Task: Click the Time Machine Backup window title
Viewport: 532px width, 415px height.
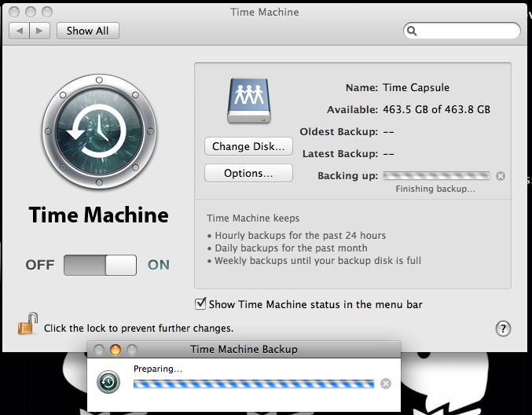Action: click(x=244, y=349)
